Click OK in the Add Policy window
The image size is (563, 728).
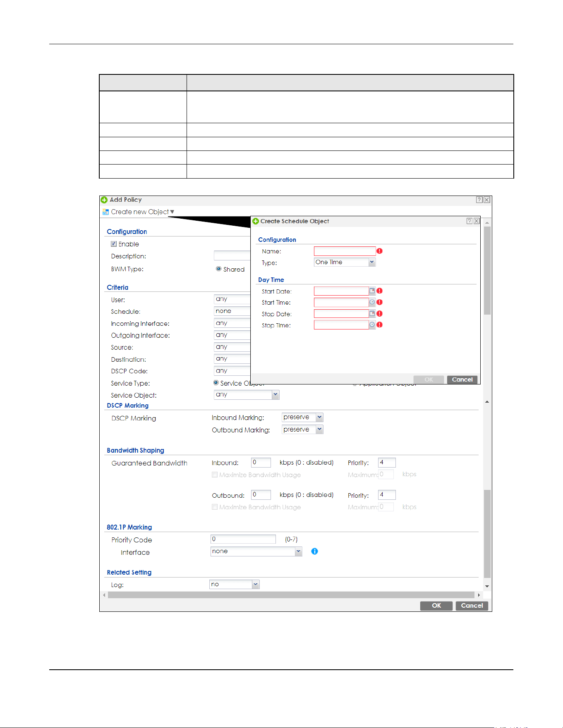point(436,606)
